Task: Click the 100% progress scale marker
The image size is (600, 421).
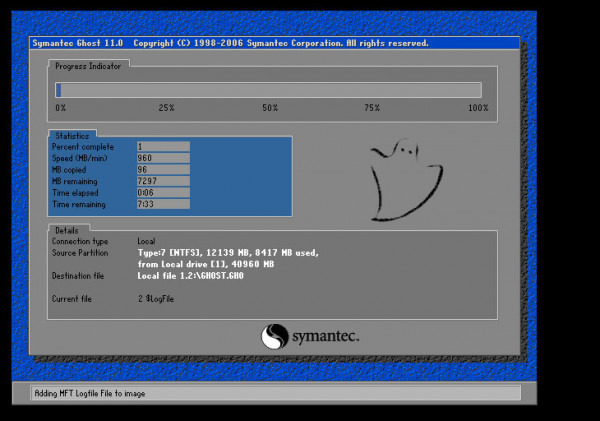Action: (478, 108)
